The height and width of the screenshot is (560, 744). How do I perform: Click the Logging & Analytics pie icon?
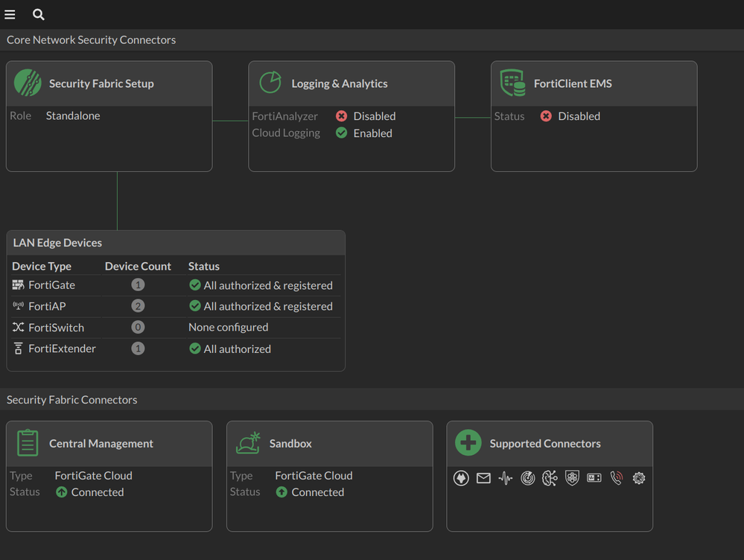pyautogui.click(x=270, y=83)
